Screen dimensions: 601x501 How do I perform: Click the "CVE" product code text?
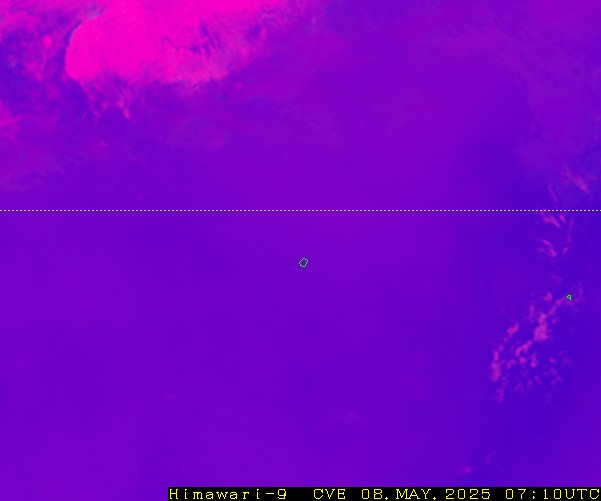[330, 494]
